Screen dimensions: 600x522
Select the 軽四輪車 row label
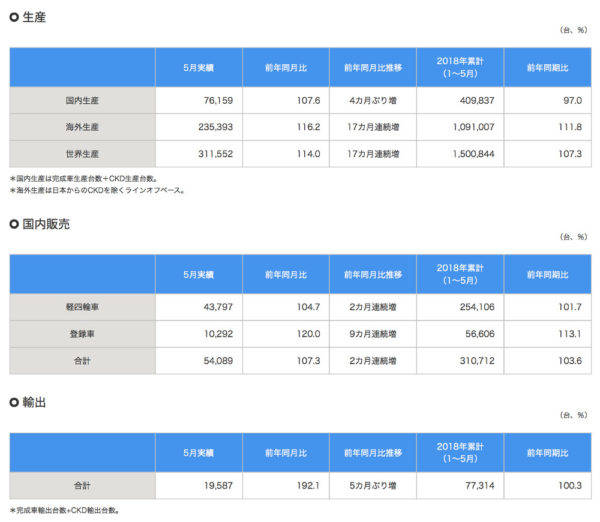pos(82,307)
